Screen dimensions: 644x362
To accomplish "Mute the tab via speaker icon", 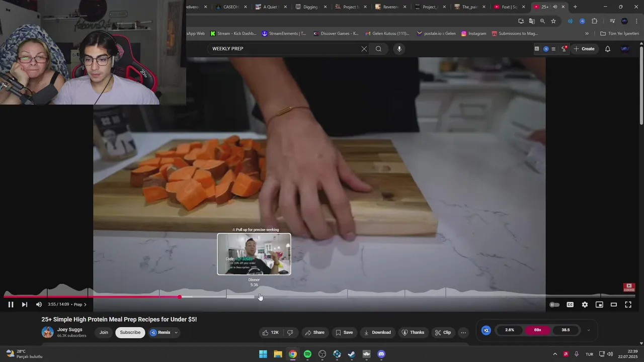I will 555,7.
